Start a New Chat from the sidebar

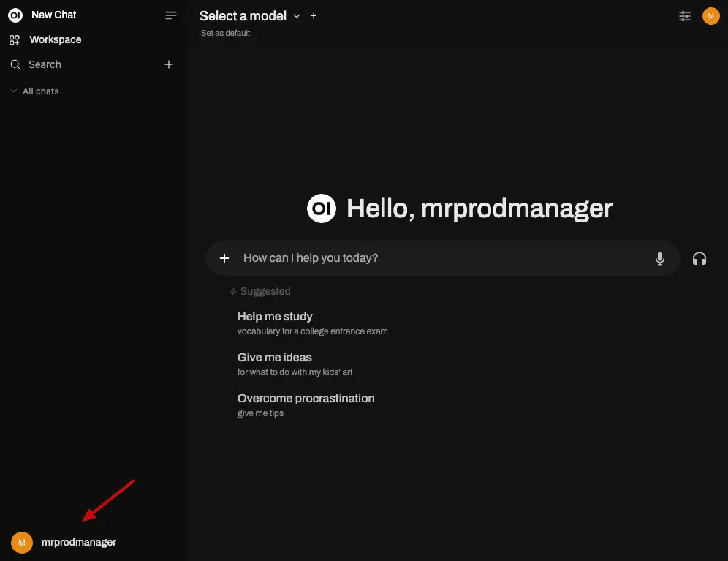(53, 15)
